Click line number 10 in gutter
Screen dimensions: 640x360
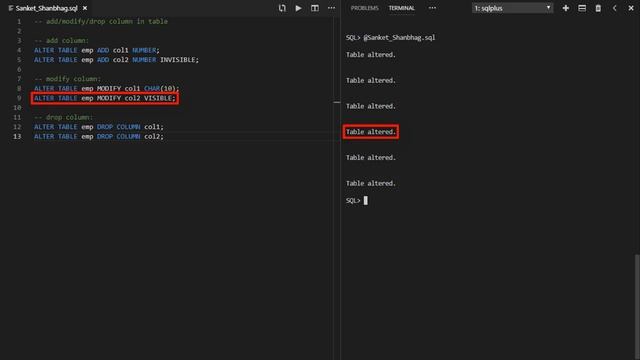(x=17, y=108)
